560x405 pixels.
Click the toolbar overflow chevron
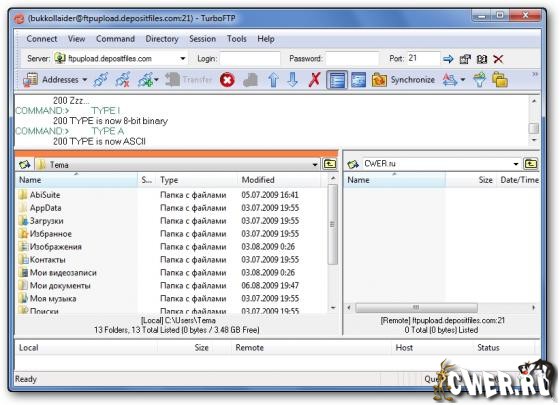(x=535, y=74)
